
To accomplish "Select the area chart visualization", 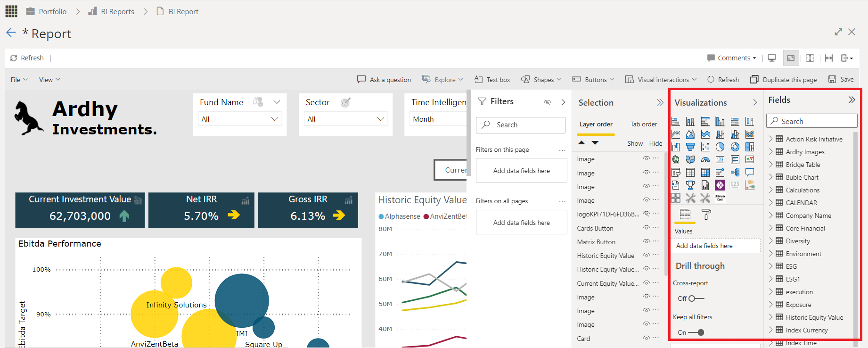I will point(690,134).
